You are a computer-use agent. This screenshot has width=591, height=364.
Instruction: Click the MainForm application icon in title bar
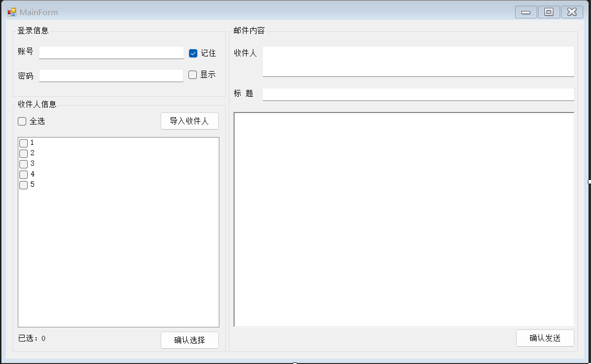(12, 12)
